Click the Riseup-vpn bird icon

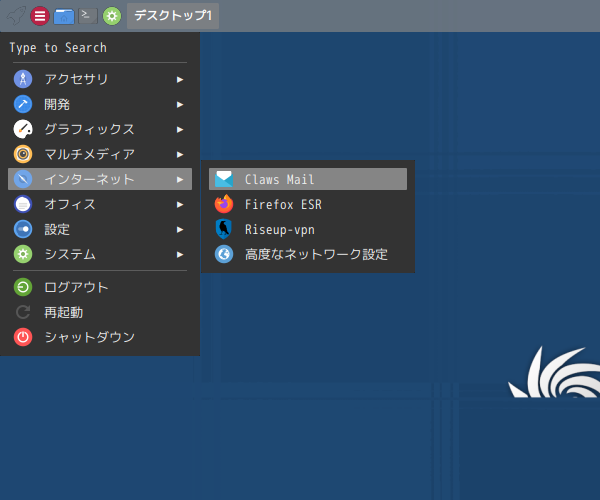(223, 229)
